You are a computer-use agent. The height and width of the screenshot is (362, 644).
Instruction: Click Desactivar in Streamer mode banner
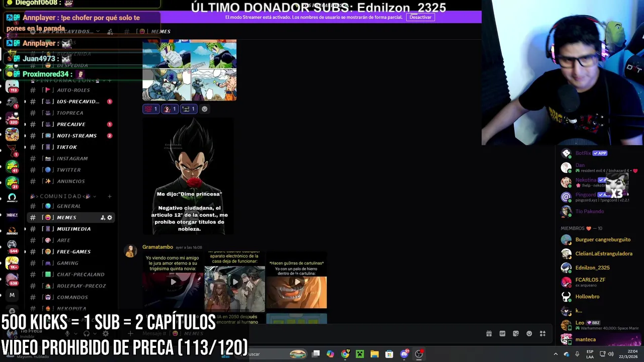coord(420,17)
